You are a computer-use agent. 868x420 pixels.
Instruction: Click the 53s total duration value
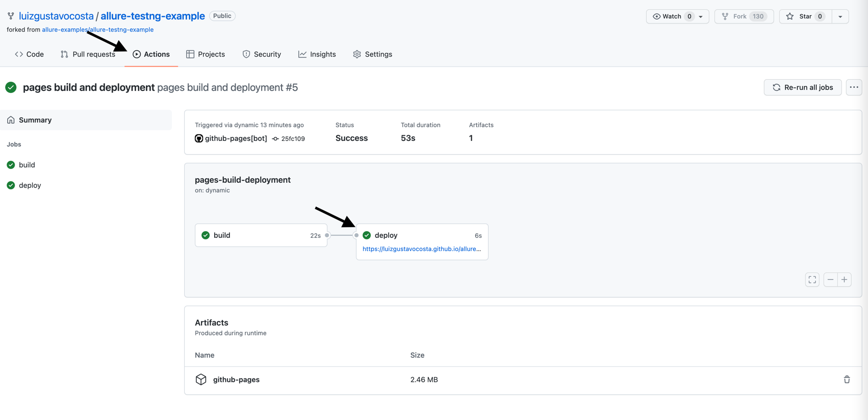coord(408,138)
